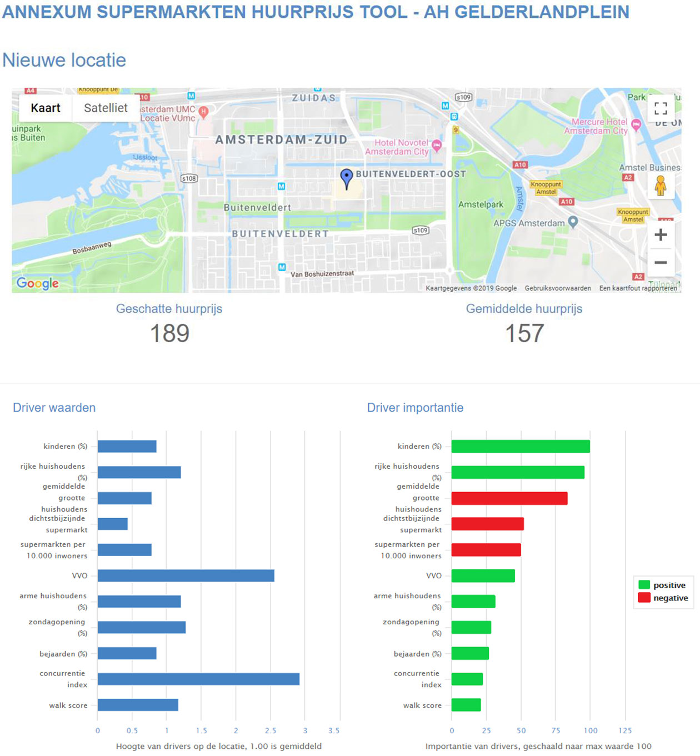Image resolution: width=700 pixels, height=756 pixels.
Task: Click metro icon near Van Boshuizenstraat
Action: 282,267
